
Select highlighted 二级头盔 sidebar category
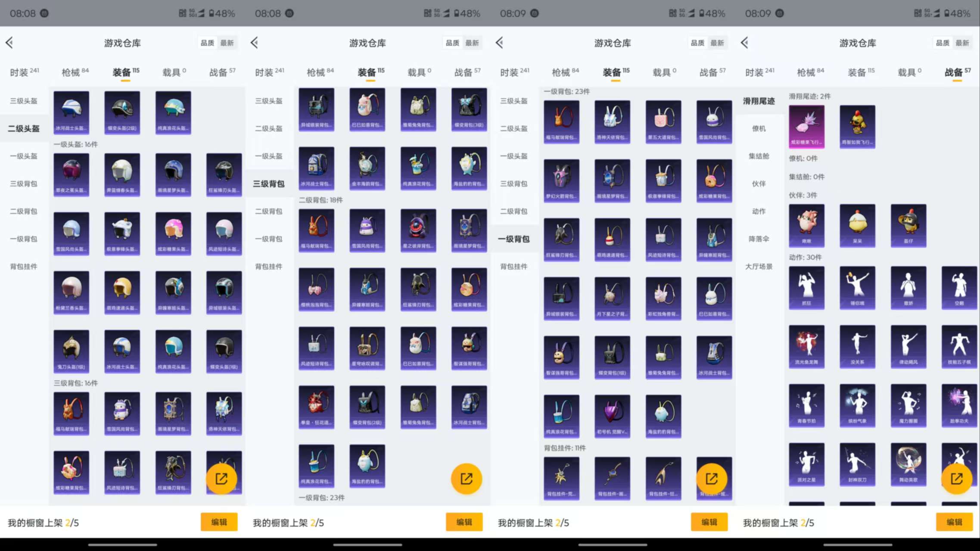coord(24,128)
